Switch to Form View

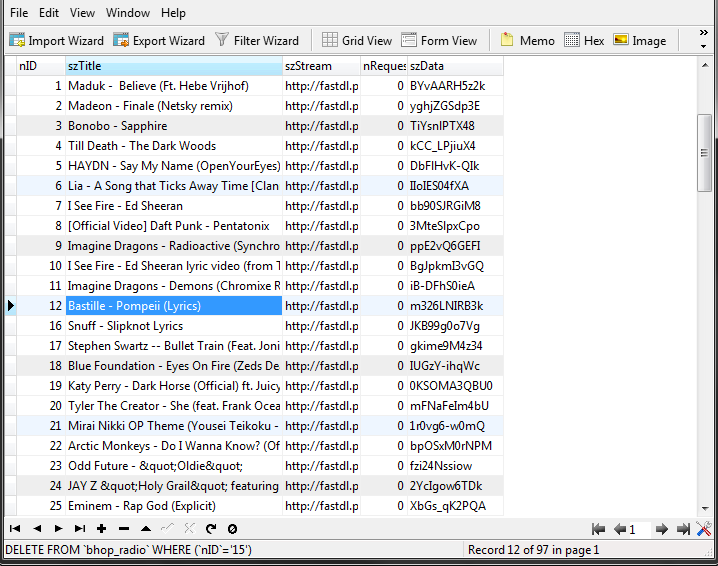point(439,41)
